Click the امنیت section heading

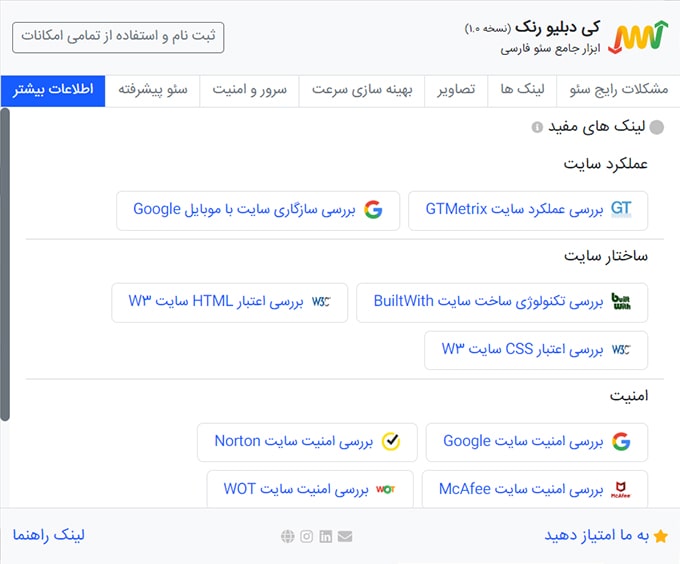(629, 396)
